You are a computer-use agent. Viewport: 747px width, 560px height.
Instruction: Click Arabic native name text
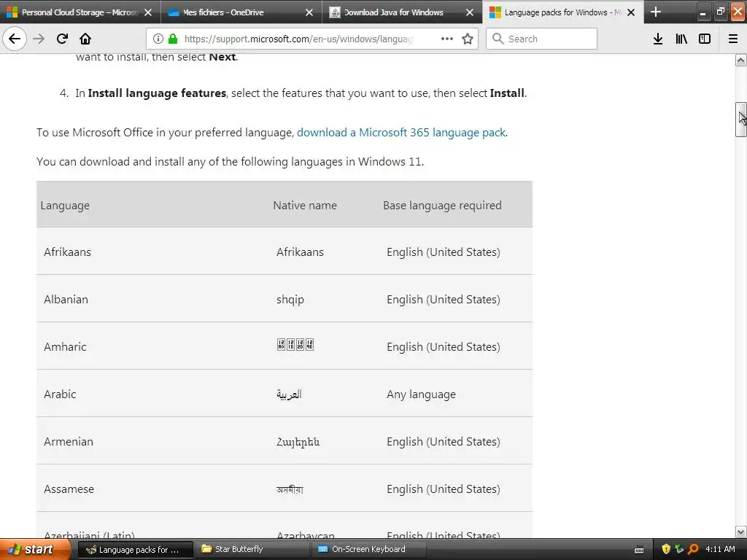click(x=289, y=394)
